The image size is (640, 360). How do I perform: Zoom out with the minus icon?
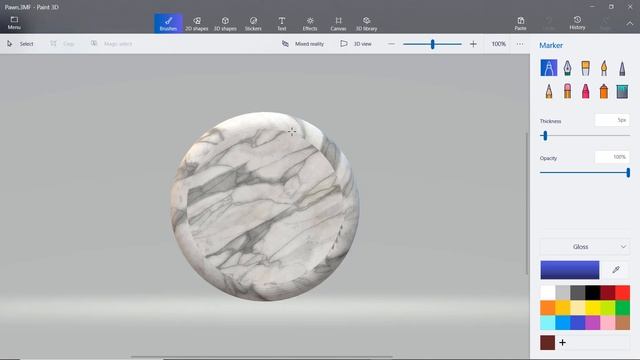[391, 44]
